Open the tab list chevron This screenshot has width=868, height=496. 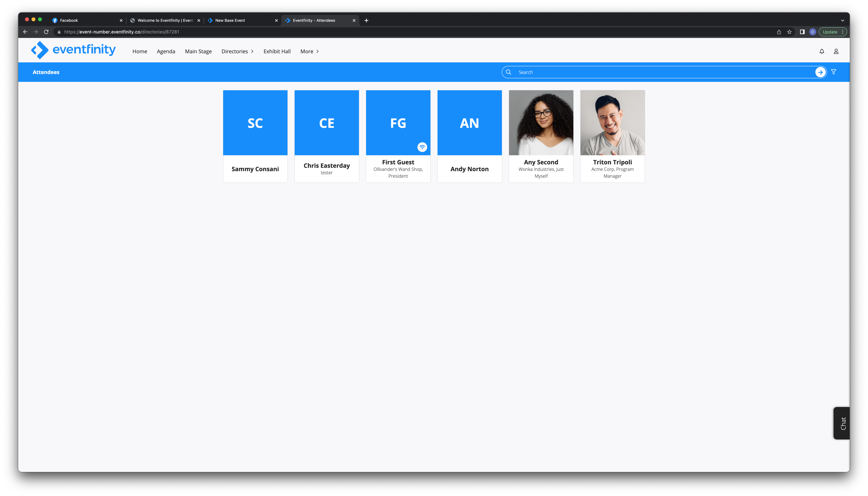[x=842, y=20]
